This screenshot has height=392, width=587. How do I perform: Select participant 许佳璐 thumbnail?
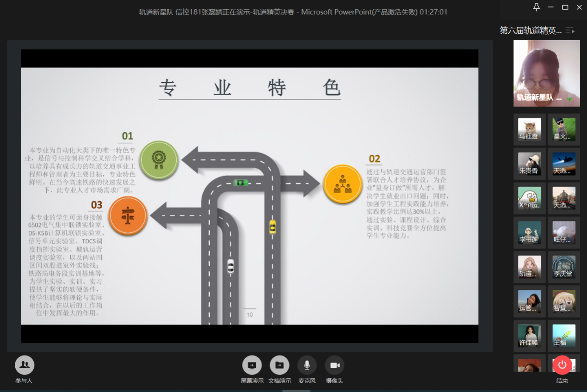(530, 335)
